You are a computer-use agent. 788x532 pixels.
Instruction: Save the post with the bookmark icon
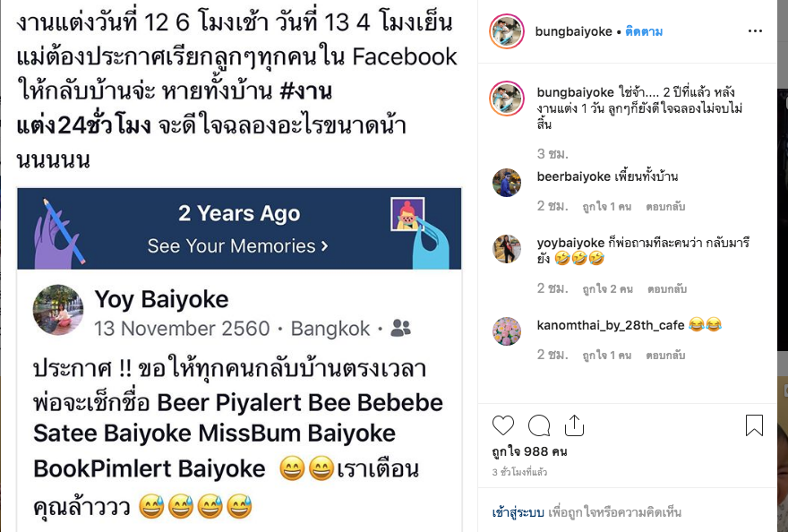[754, 425]
